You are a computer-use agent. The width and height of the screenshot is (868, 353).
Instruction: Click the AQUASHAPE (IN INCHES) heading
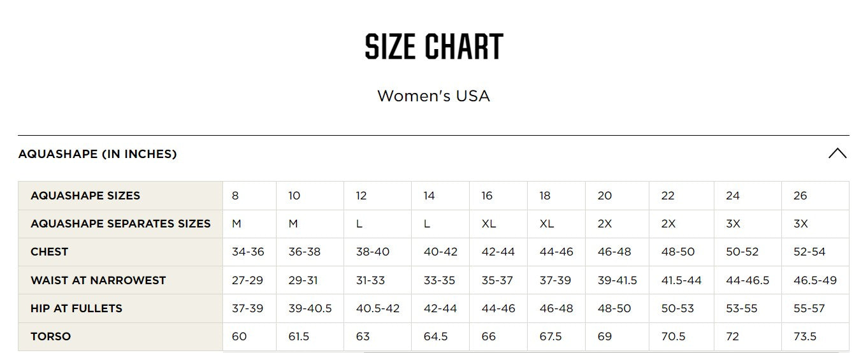pos(98,154)
